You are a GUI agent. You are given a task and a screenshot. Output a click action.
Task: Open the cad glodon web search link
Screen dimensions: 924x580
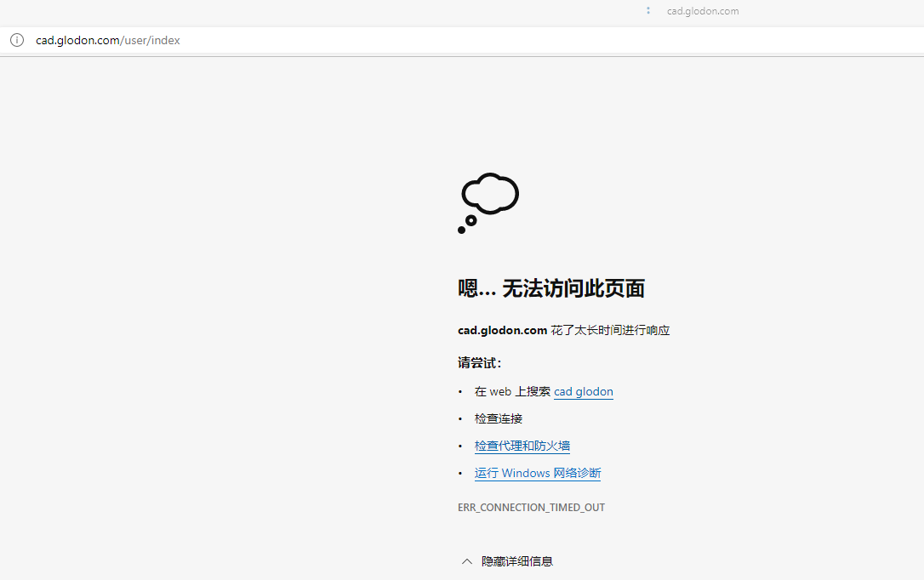pyautogui.click(x=584, y=391)
